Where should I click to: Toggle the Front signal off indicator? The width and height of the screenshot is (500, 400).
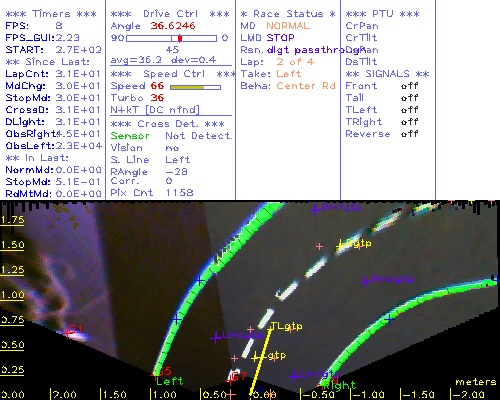pos(409,86)
